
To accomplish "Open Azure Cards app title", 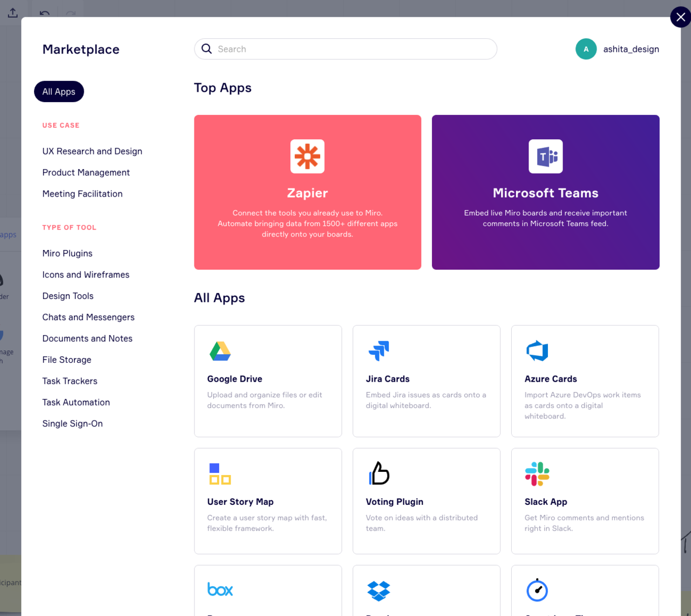I will pos(551,379).
